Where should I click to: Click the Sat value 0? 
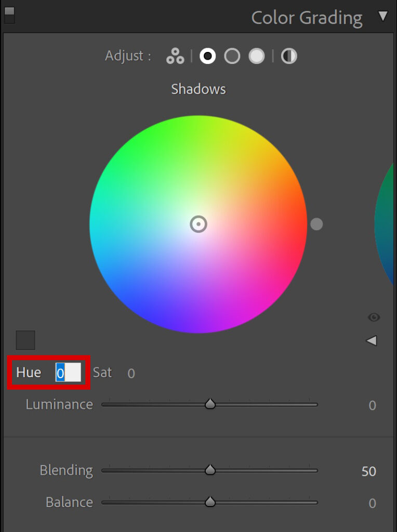(x=131, y=373)
